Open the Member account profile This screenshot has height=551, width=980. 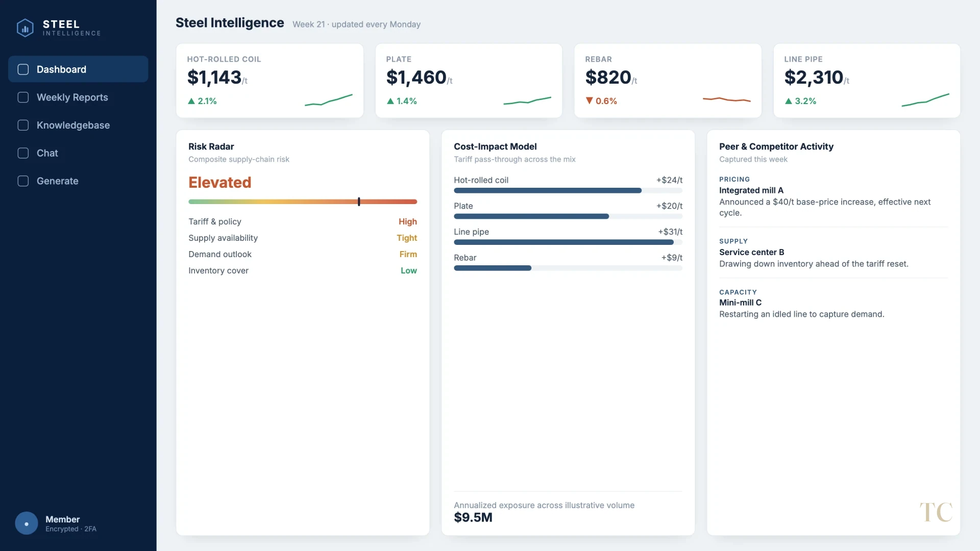click(56, 523)
